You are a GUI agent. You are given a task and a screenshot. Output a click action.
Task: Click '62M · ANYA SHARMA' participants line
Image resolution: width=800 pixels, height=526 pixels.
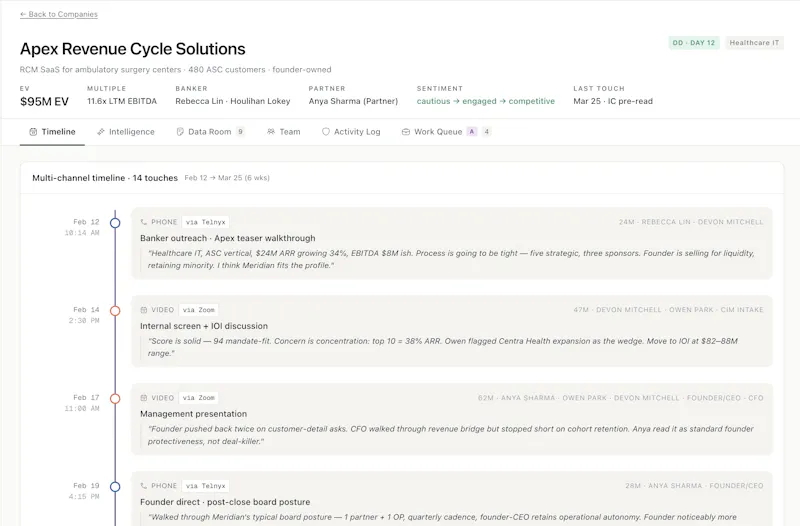621,398
